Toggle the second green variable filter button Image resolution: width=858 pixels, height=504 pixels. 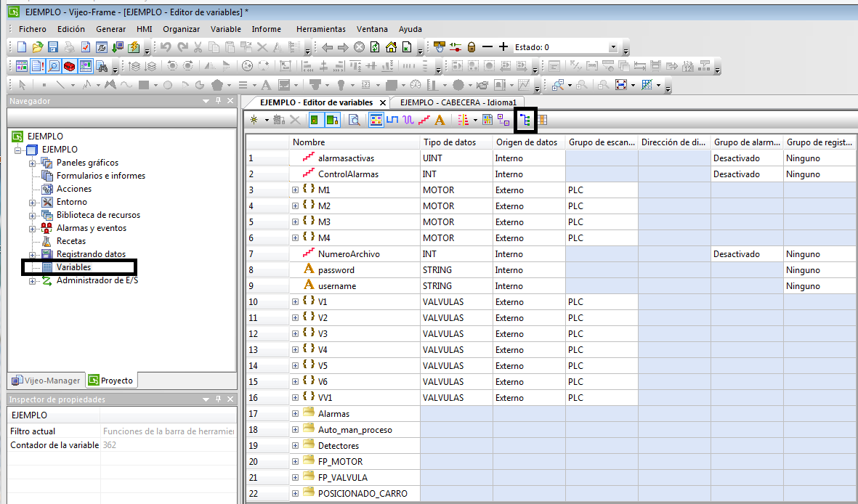tap(331, 120)
